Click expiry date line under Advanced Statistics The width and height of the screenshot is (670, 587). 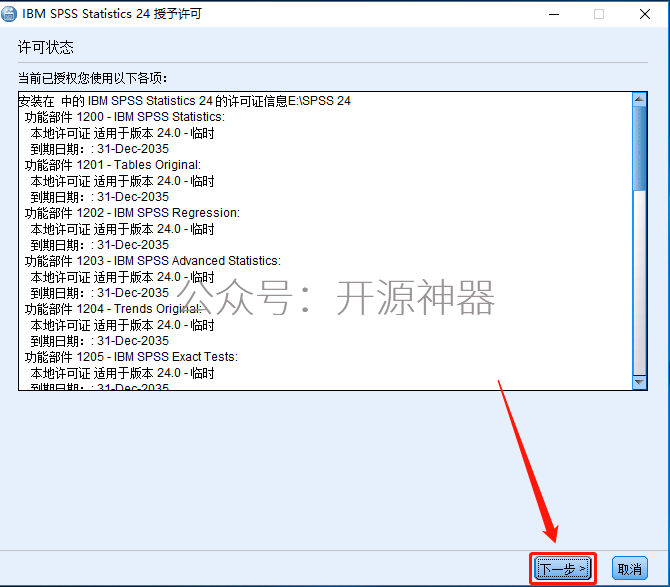point(100,293)
